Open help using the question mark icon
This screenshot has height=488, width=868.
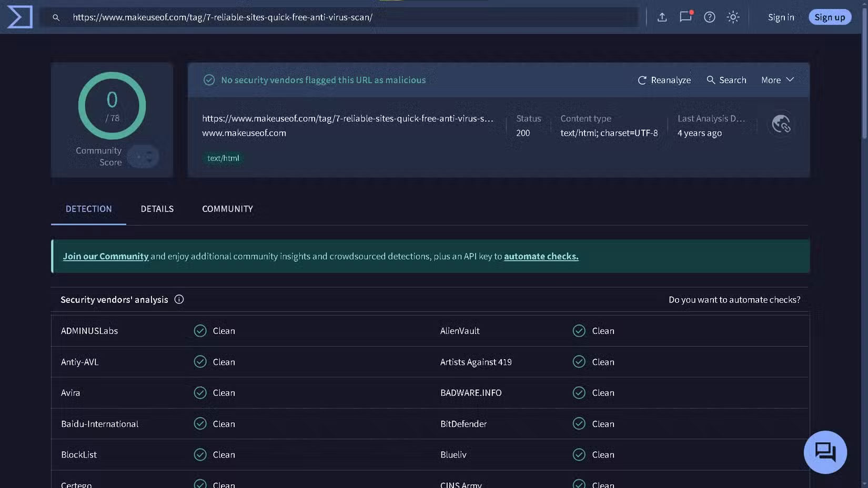point(709,17)
